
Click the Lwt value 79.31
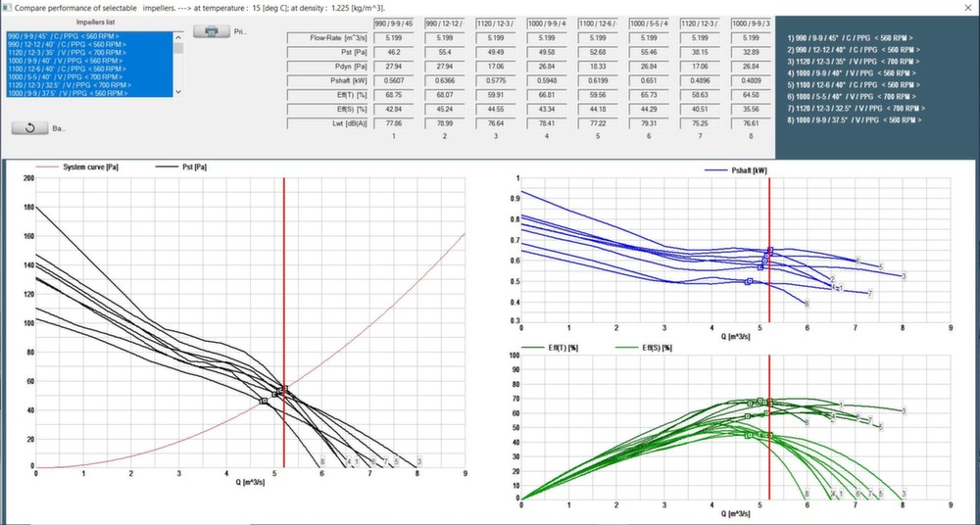click(x=650, y=124)
